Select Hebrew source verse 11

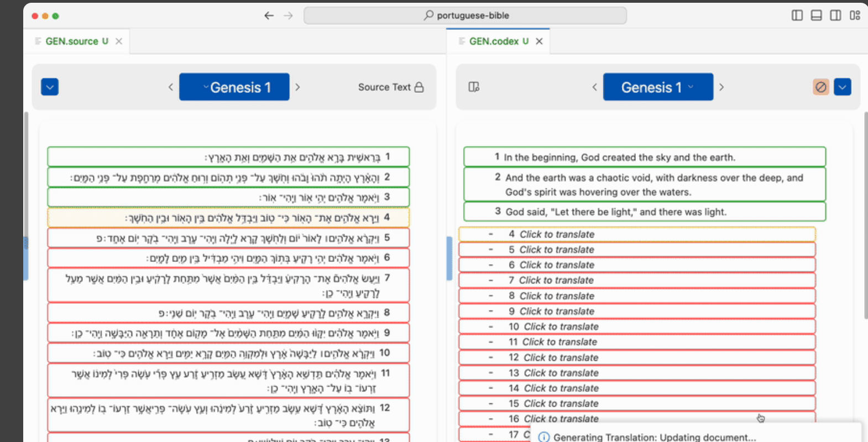coord(228,380)
